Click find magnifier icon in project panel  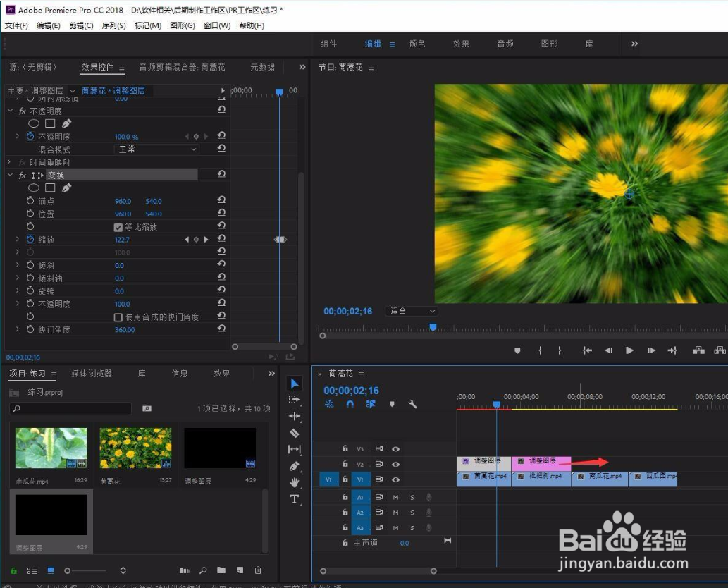point(203,570)
